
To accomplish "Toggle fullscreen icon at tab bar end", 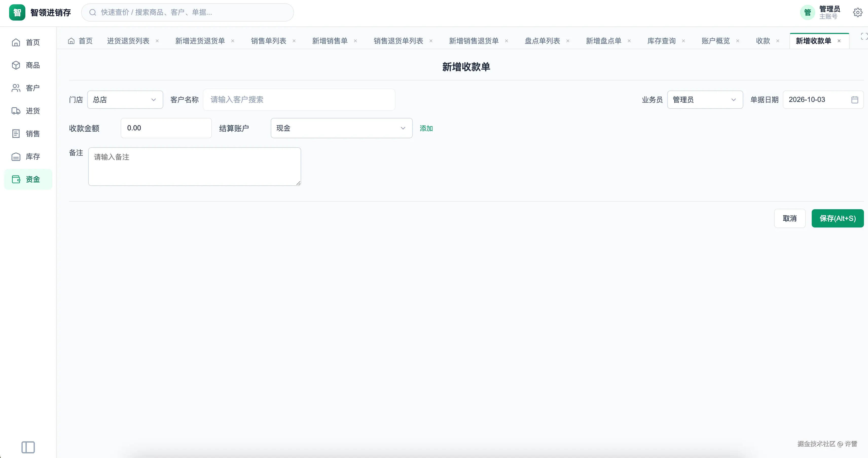I will (x=864, y=37).
